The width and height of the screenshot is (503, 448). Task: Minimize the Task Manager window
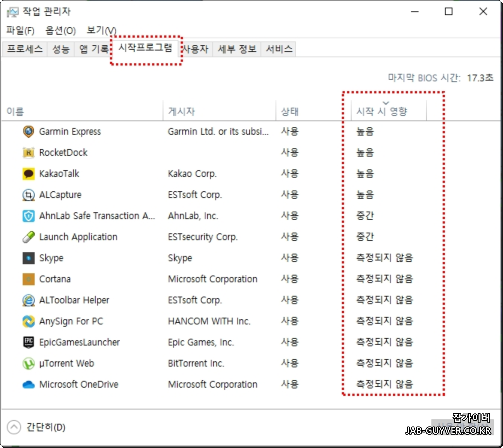[x=415, y=12]
